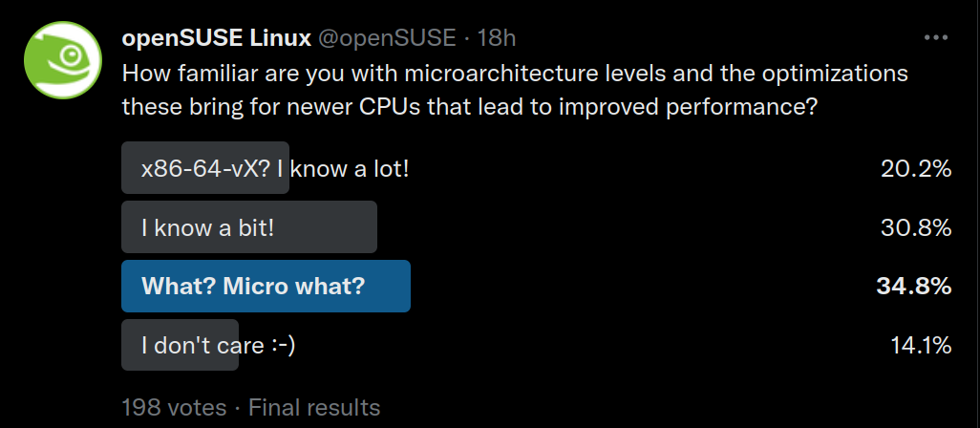Image resolution: width=980 pixels, height=428 pixels.
Task: Open the three-dot more options menu
Action: point(936,38)
